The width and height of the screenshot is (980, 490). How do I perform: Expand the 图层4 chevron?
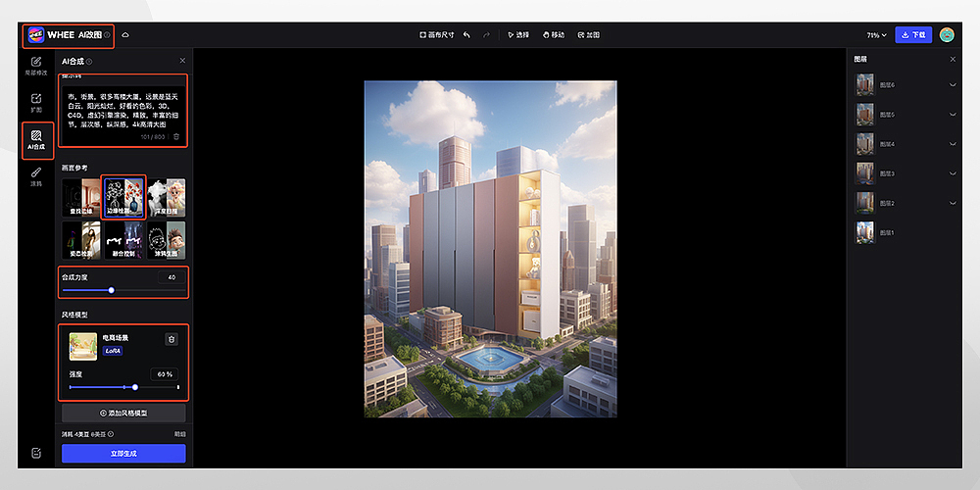click(953, 144)
